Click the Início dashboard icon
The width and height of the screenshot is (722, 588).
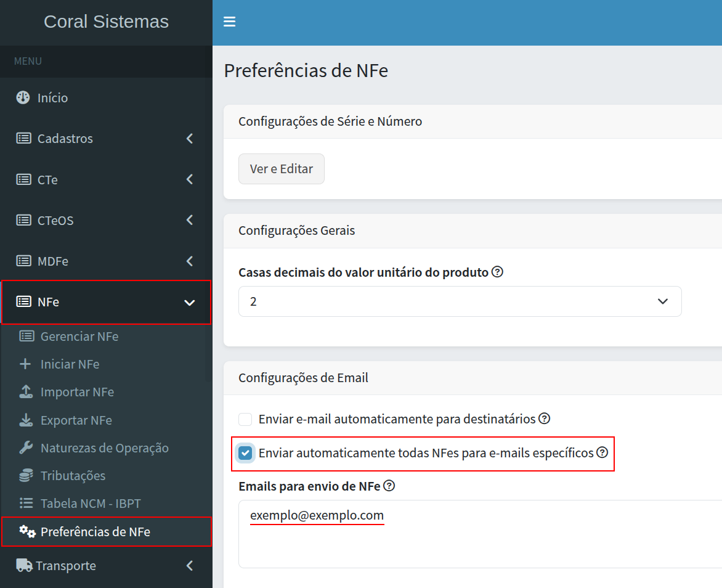[x=23, y=97]
